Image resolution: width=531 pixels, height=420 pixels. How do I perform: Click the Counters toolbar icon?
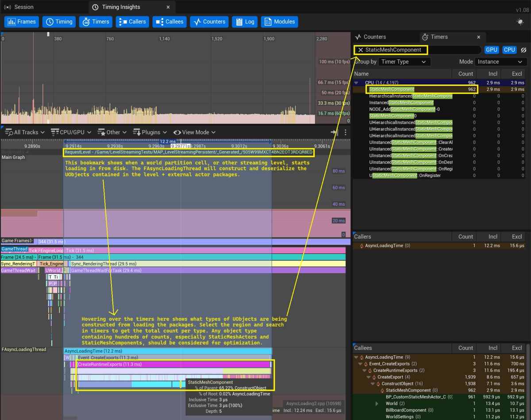coord(209,22)
